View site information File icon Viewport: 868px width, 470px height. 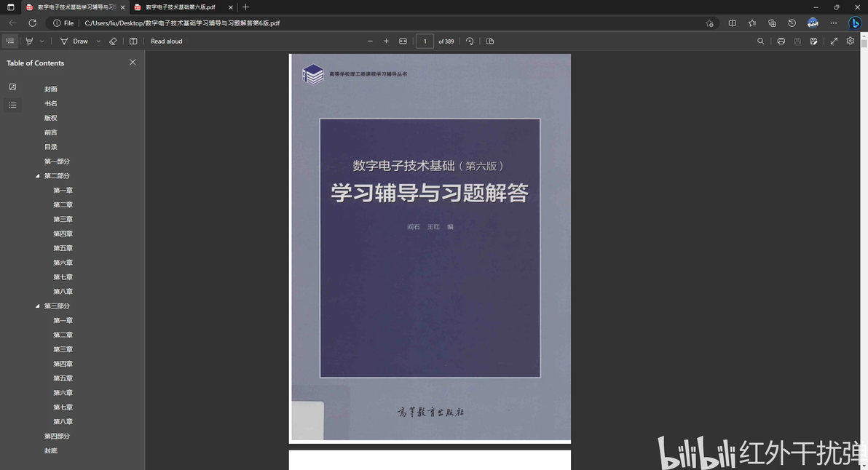(63, 23)
